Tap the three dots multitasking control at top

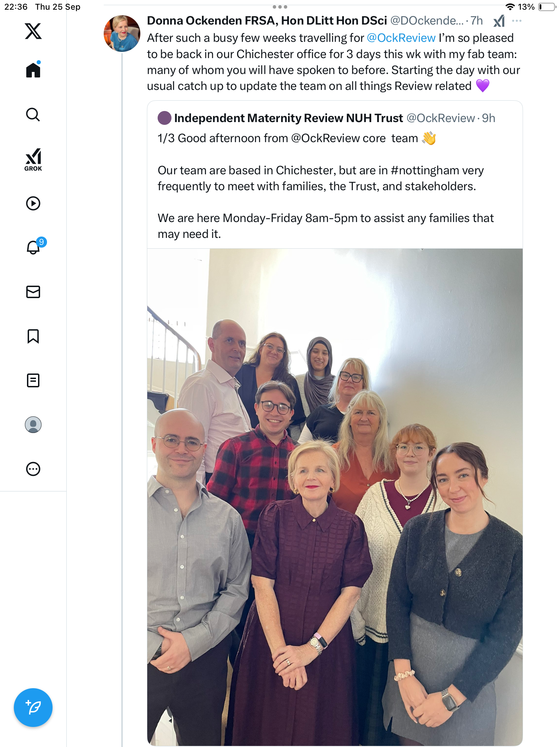click(x=280, y=7)
